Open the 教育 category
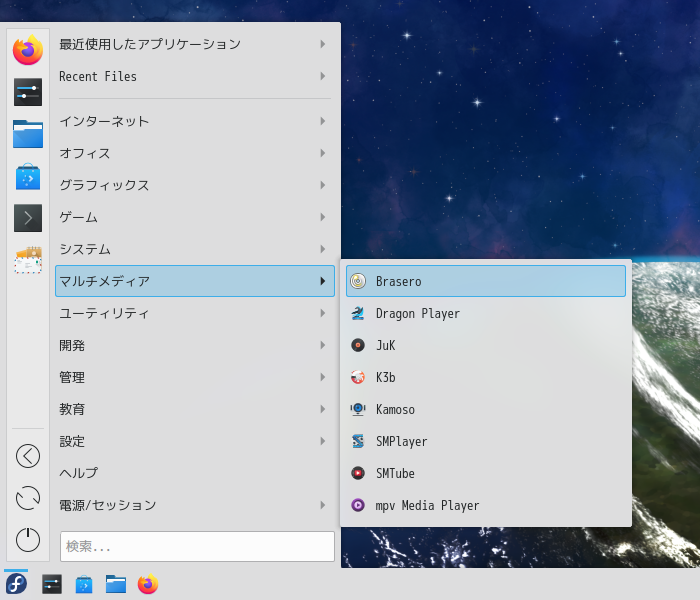Image resolution: width=700 pixels, height=600 pixels. tap(195, 409)
